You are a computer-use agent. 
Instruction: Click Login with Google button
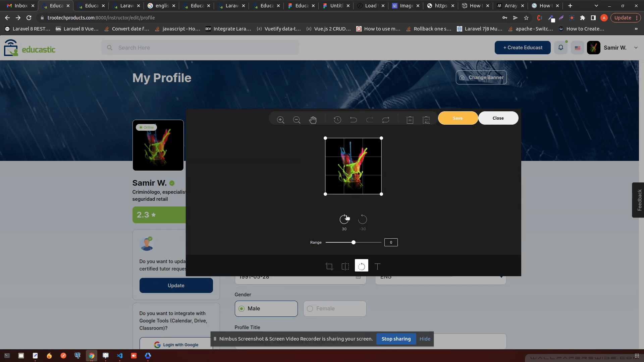point(176,345)
